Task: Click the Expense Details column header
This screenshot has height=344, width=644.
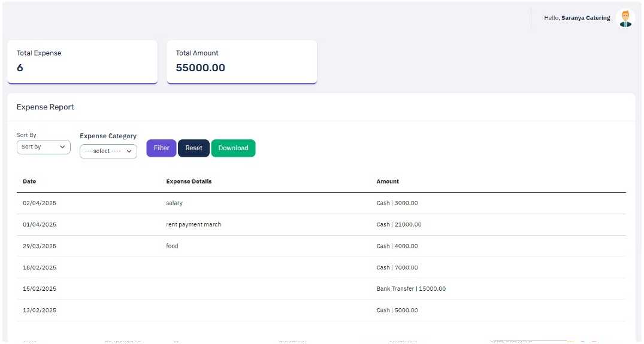Action: pyautogui.click(x=189, y=181)
